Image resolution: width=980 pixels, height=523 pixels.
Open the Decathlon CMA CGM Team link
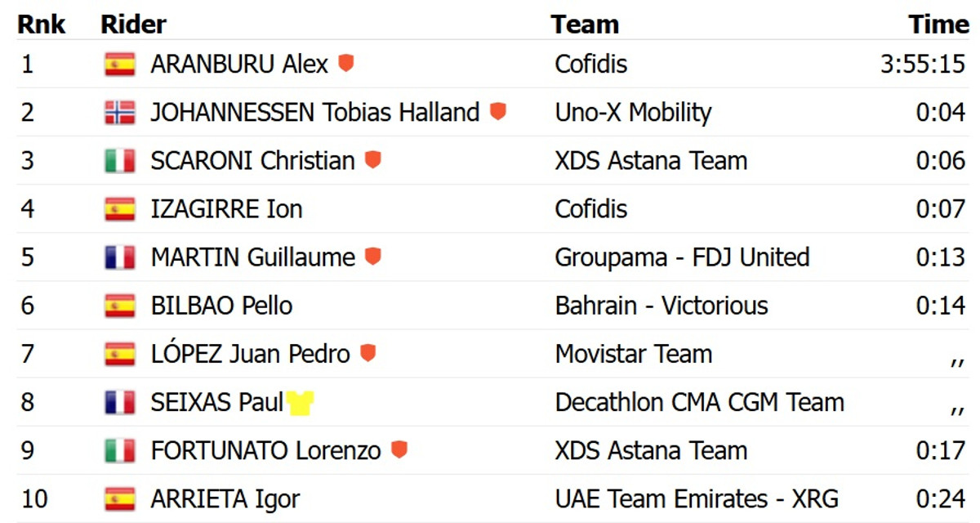[x=699, y=402]
